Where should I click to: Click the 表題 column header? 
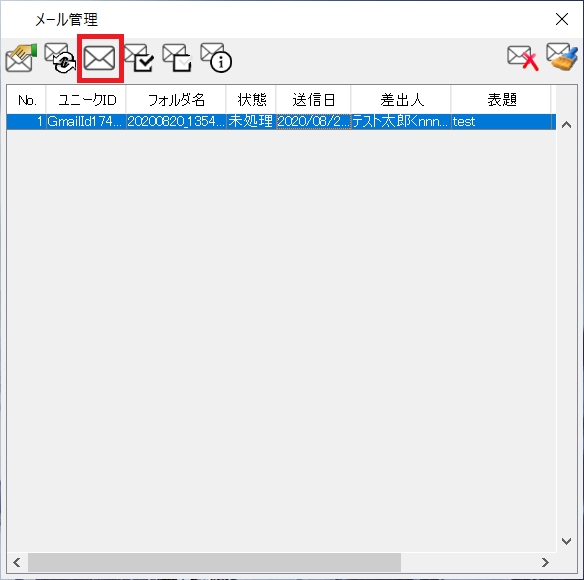pos(501,100)
